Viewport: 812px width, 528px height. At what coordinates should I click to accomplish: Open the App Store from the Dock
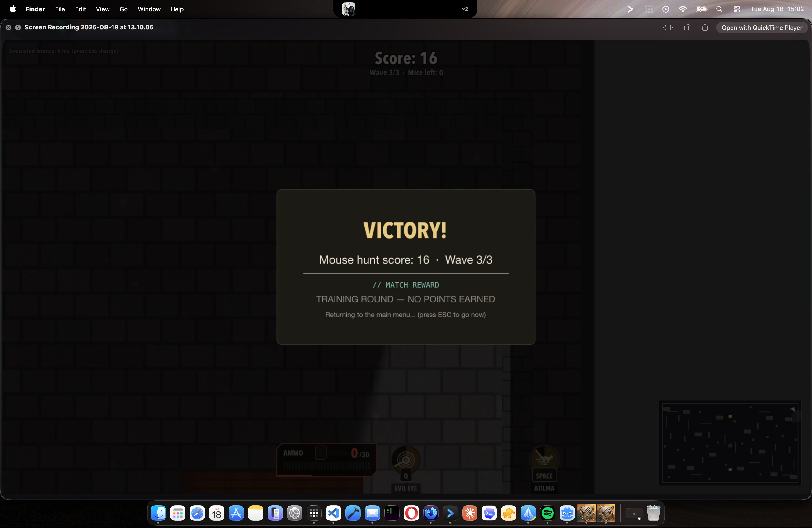click(x=236, y=513)
